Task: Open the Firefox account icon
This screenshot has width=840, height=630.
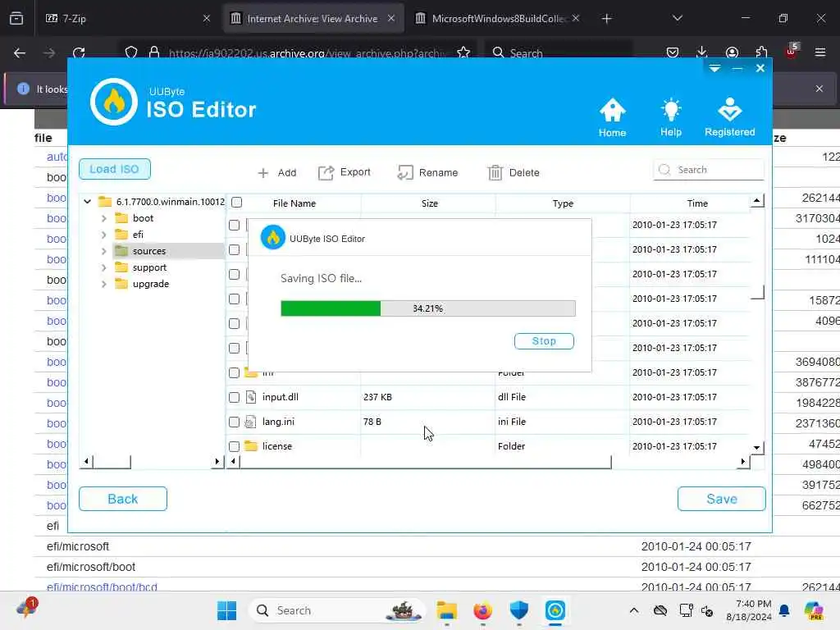Action: [732, 52]
